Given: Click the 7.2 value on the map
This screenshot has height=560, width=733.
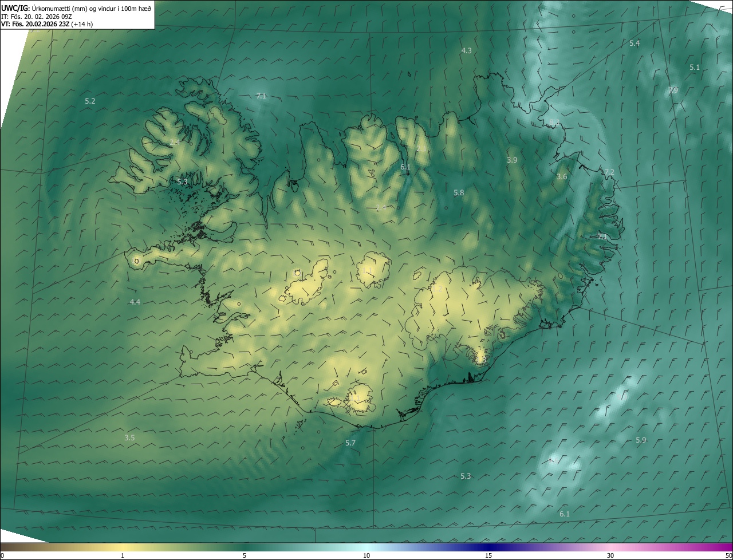Looking at the screenshot, I should pyautogui.click(x=609, y=172).
